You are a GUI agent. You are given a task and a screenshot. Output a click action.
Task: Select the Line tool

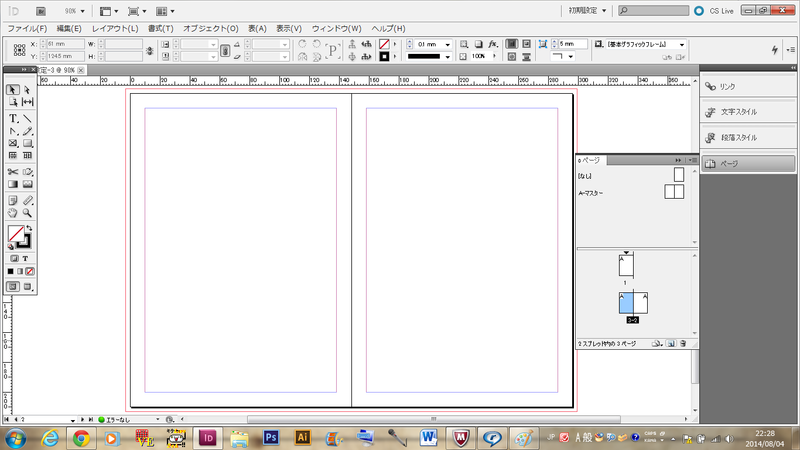click(28, 119)
